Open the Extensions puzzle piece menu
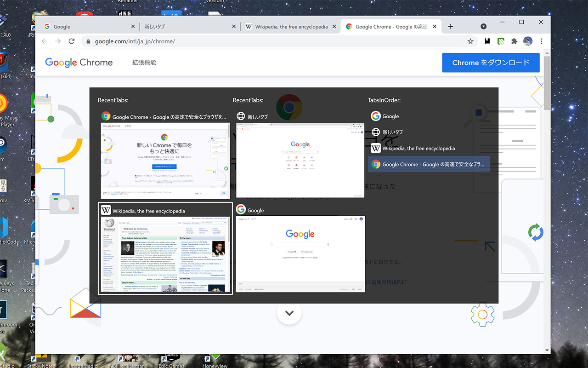Screen dimensions: 588x368 (514, 41)
